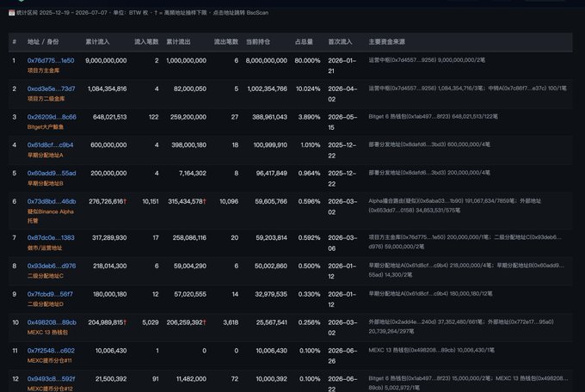
Task: Select the 早期分配地址B identity label
Action: coord(45,183)
